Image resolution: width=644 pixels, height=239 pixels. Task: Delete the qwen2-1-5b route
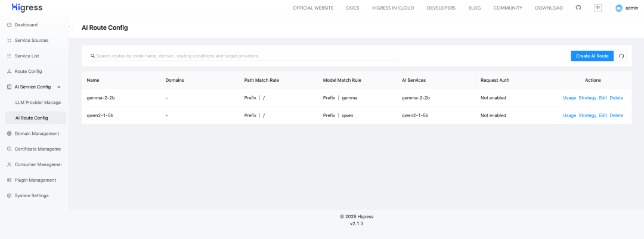(x=617, y=115)
